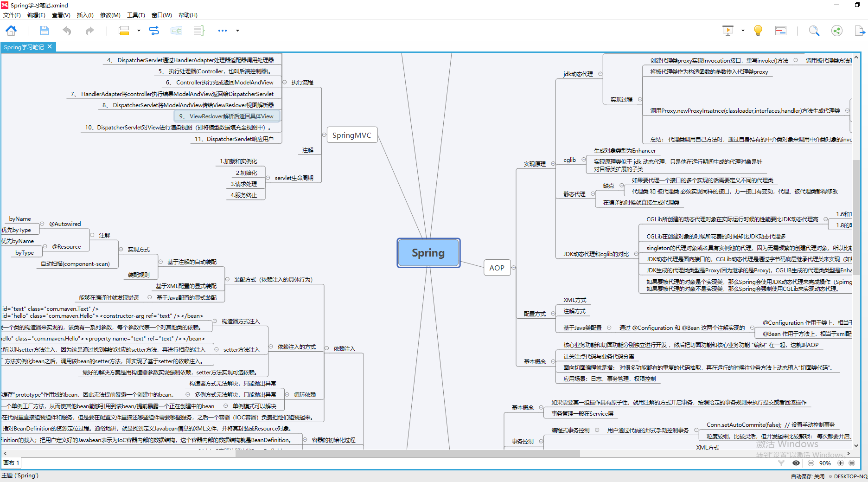
Task: Open the topic insert dropdown arrow
Action: (x=139, y=31)
